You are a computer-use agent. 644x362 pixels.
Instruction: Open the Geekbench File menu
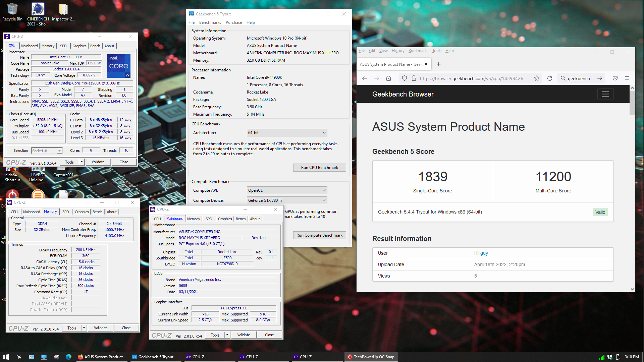[192, 22]
